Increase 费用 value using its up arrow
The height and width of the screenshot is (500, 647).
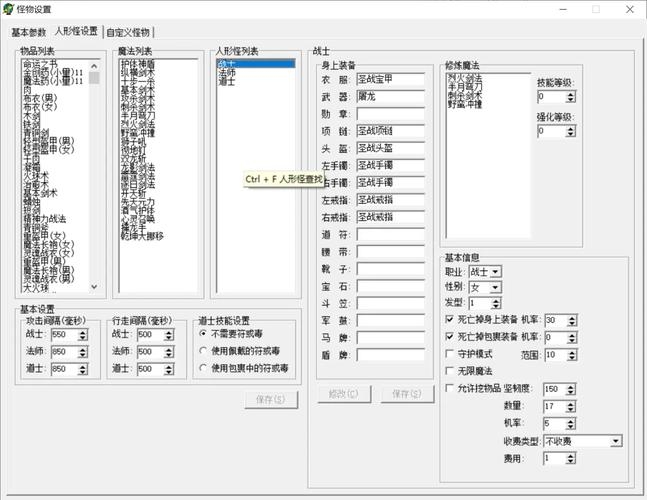(571, 456)
